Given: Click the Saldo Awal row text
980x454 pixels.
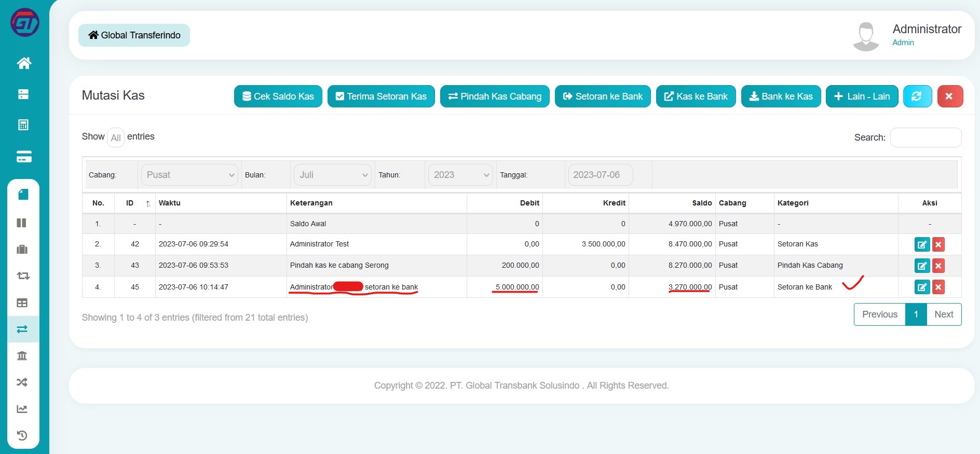Looking at the screenshot, I should (308, 224).
